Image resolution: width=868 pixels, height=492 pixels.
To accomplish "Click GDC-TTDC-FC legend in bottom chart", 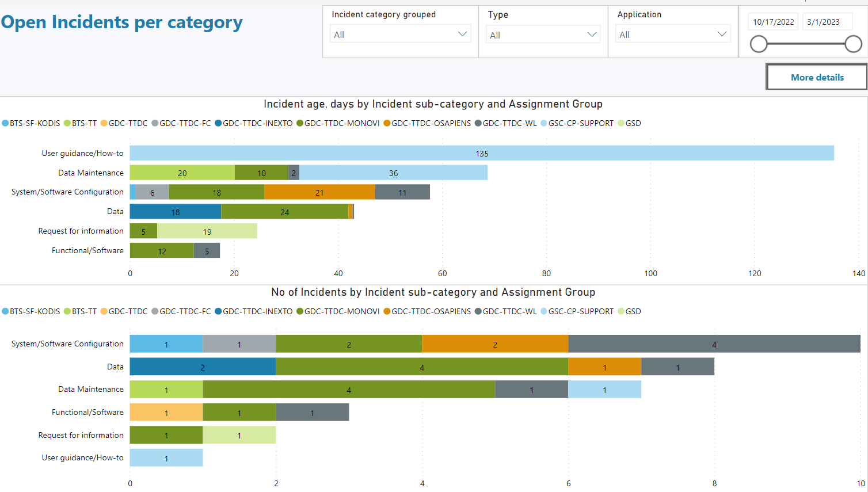I will pos(181,311).
